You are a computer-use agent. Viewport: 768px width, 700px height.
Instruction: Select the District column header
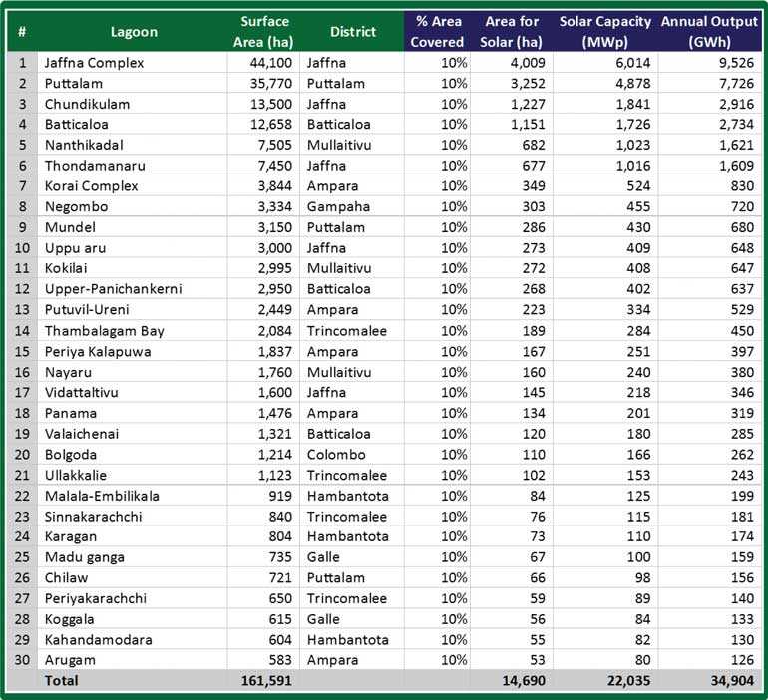[352, 32]
